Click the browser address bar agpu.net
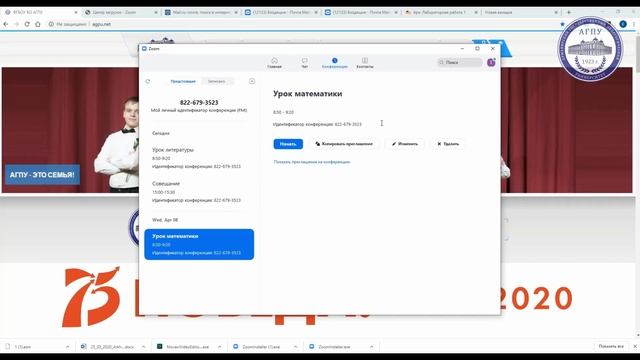Screen dimensions: 640x360 (302, 24)
